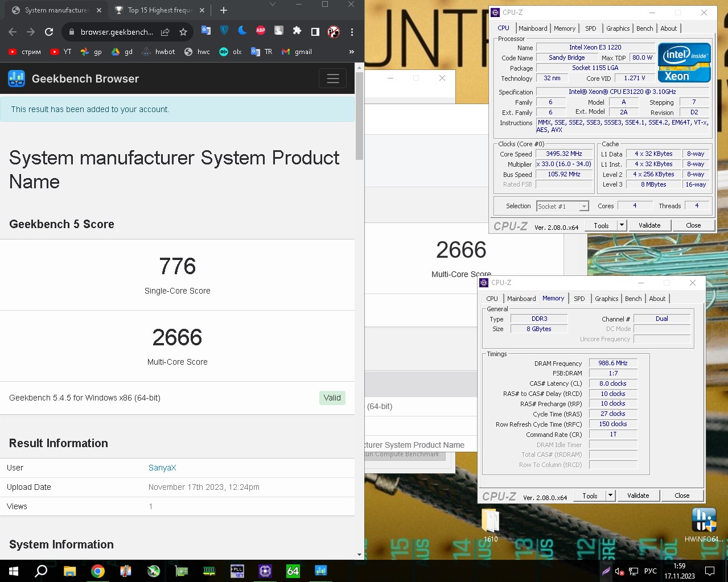Open the notification center
This screenshot has height=582, width=728.
click(710, 571)
